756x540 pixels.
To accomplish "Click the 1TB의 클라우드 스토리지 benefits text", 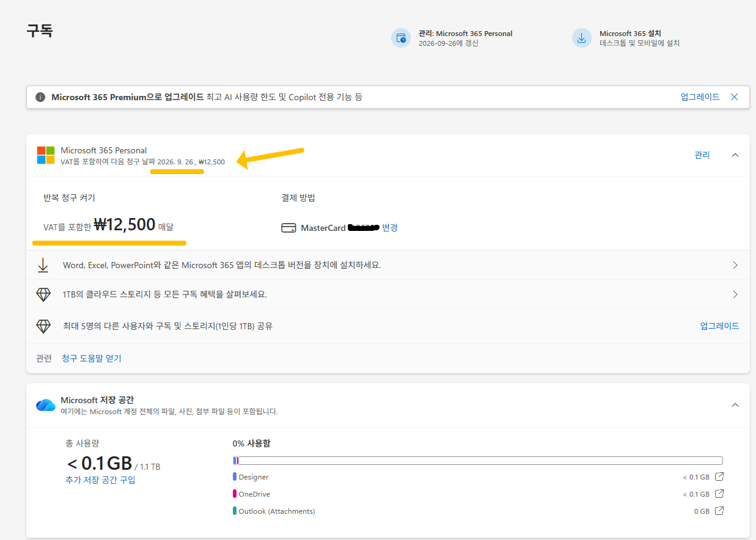I will click(165, 294).
